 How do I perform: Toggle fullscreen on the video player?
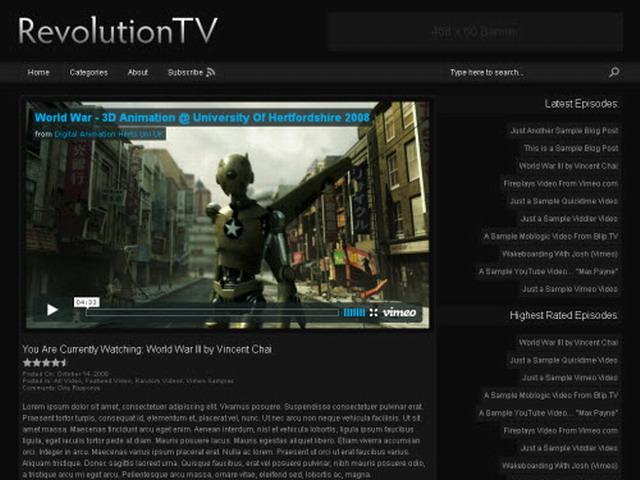[x=373, y=313]
